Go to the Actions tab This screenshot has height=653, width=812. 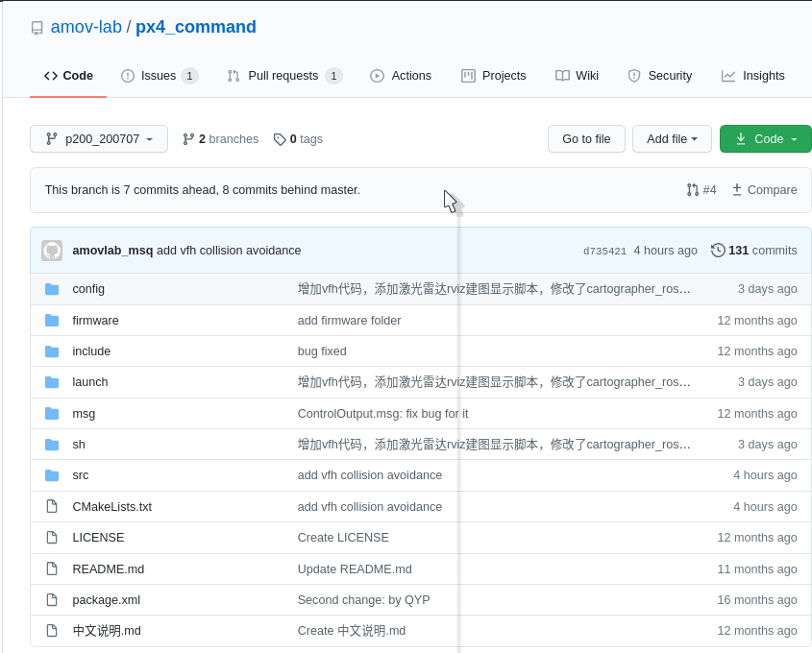click(x=401, y=76)
